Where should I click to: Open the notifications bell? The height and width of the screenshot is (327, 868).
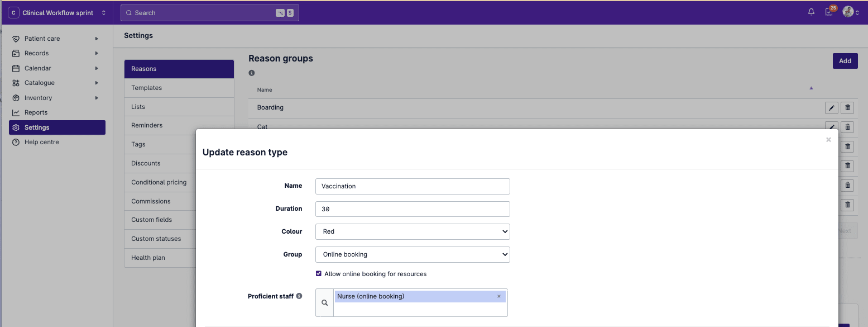(x=811, y=12)
